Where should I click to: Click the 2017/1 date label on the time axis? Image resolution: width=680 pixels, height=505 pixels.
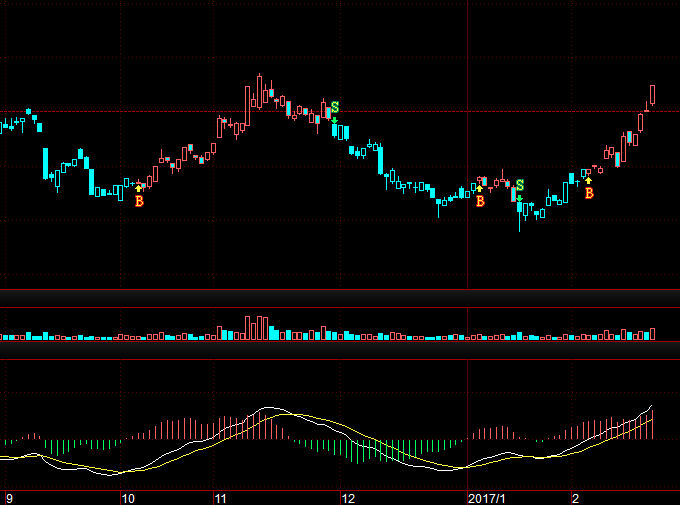tap(487, 498)
